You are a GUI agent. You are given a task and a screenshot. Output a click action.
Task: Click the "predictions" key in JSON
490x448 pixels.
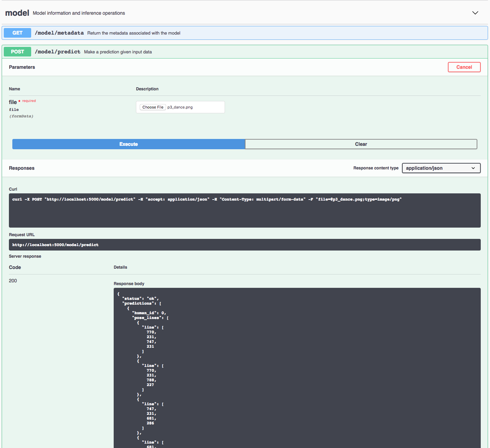138,303
